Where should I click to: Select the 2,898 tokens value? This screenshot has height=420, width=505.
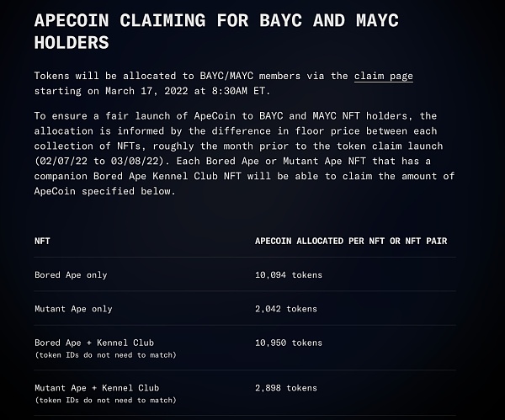[285, 388]
